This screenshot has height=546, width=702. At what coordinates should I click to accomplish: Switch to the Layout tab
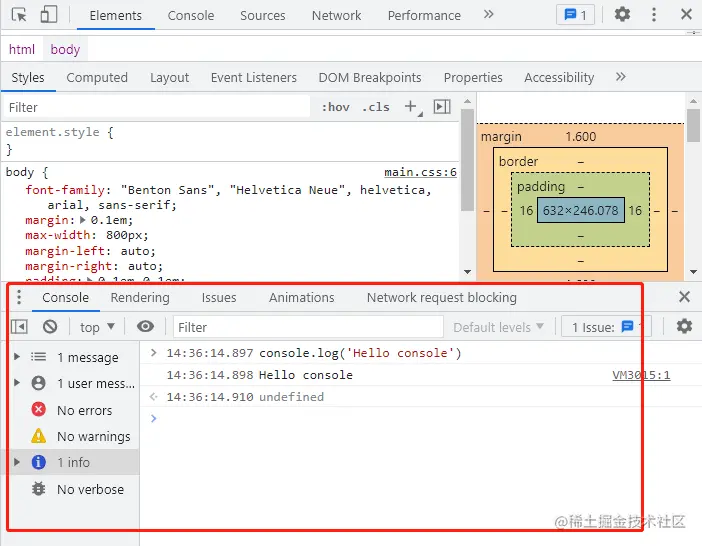tap(169, 77)
